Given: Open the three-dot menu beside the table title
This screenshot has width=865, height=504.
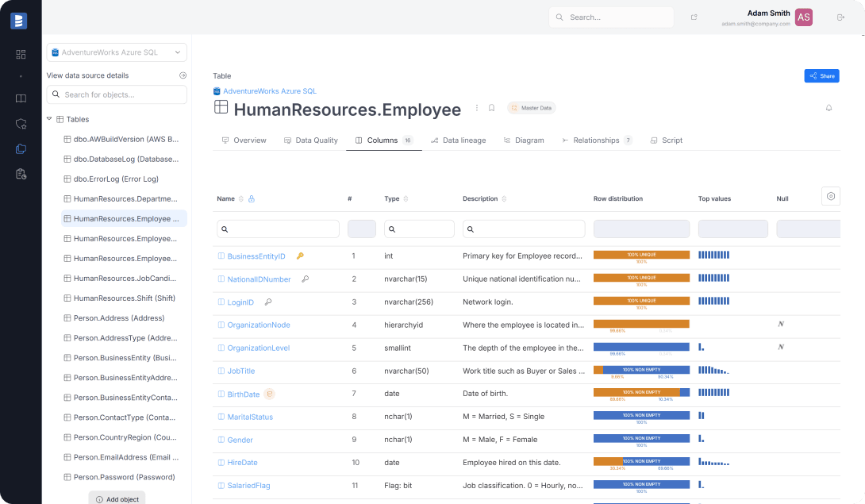Looking at the screenshot, I should click(x=476, y=108).
